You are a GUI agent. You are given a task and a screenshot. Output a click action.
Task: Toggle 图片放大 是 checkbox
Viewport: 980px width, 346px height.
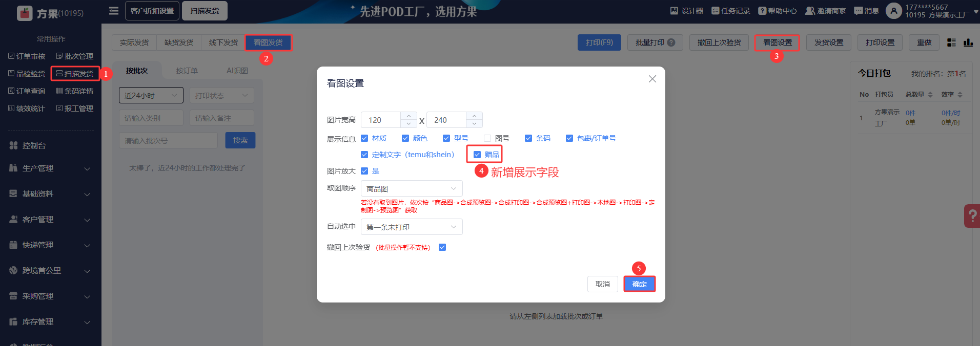(364, 171)
